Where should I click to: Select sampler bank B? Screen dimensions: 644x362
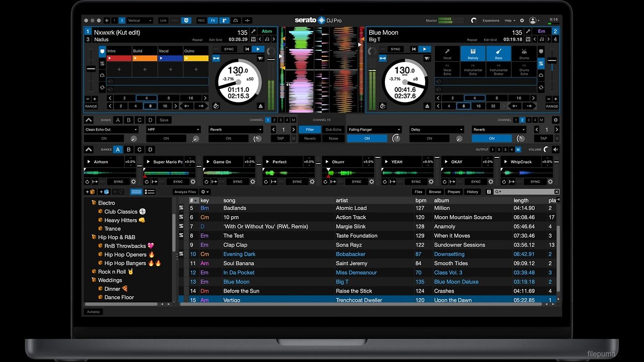point(128,149)
